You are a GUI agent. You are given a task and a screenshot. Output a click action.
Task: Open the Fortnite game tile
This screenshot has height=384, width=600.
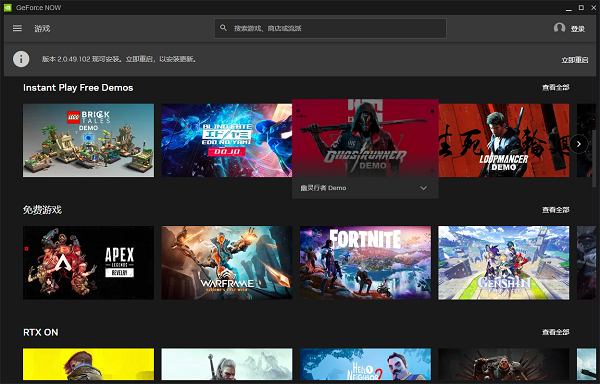point(365,263)
